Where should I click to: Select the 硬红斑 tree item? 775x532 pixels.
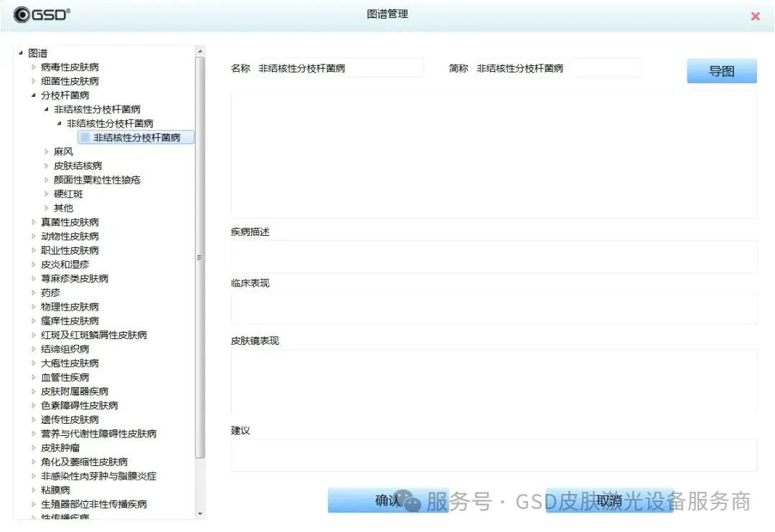click(69, 194)
